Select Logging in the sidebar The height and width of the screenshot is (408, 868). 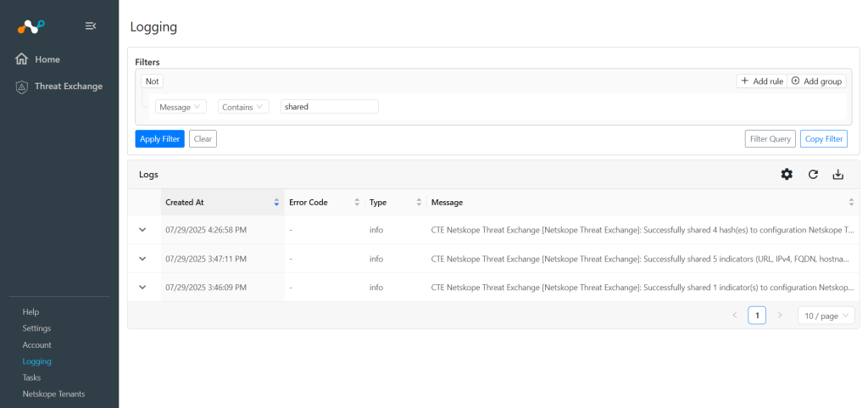37,361
